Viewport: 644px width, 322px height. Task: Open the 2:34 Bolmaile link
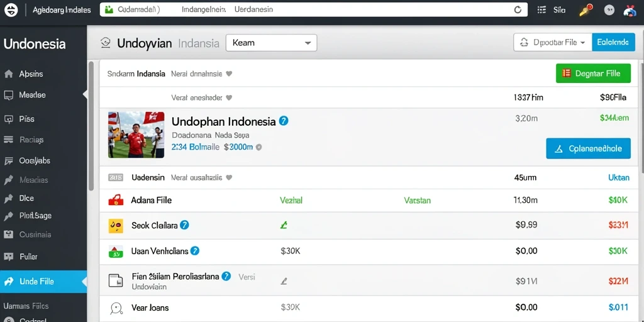coord(196,147)
